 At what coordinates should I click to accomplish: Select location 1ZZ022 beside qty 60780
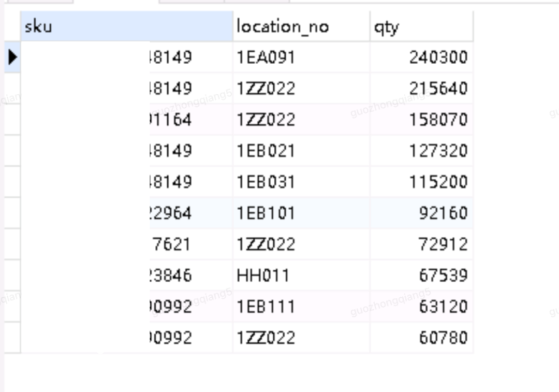[301, 338]
